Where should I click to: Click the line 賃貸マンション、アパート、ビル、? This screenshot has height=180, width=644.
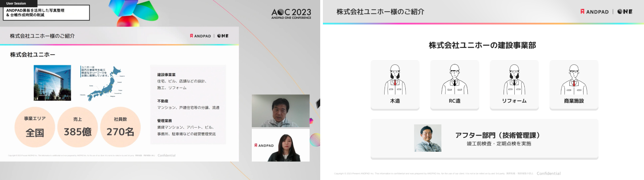(185, 128)
